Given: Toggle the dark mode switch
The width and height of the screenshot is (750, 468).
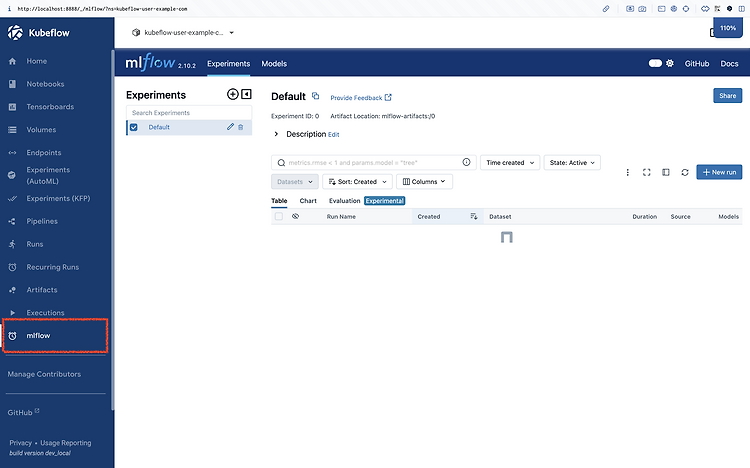Looking at the screenshot, I should coord(655,63).
